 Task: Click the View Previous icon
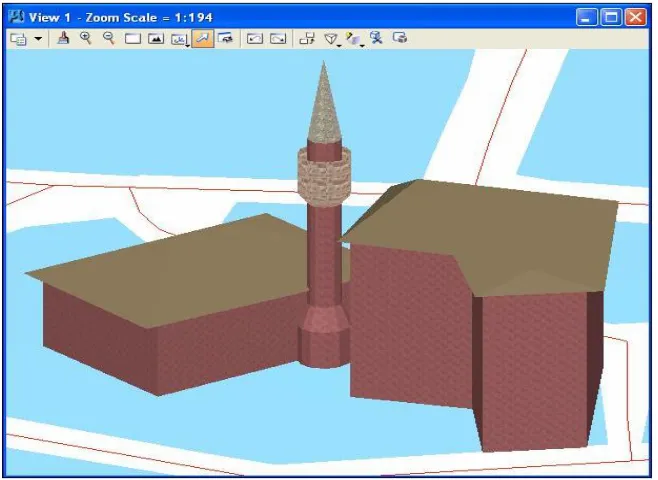click(x=255, y=39)
